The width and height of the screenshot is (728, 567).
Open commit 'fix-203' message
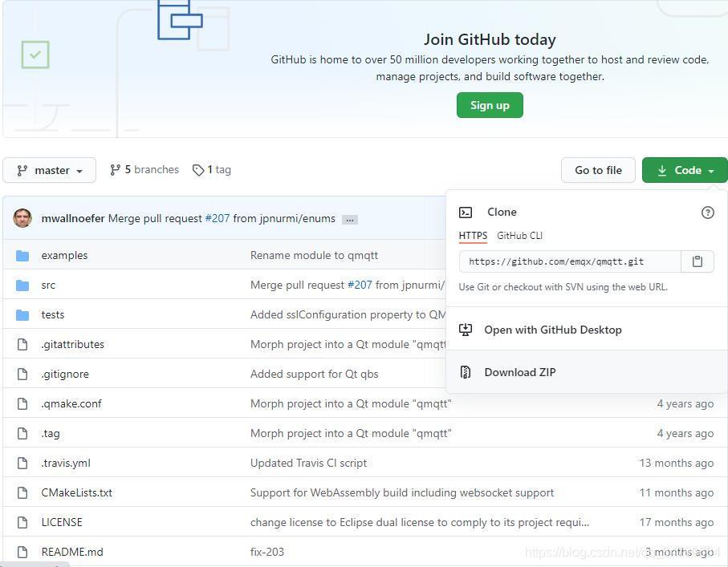(x=267, y=552)
